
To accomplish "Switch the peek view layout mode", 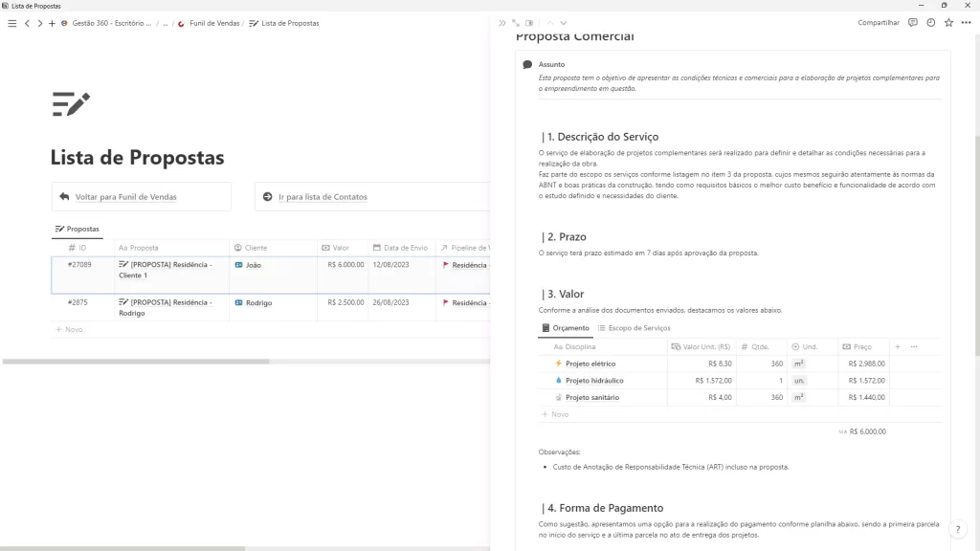I will 529,23.
